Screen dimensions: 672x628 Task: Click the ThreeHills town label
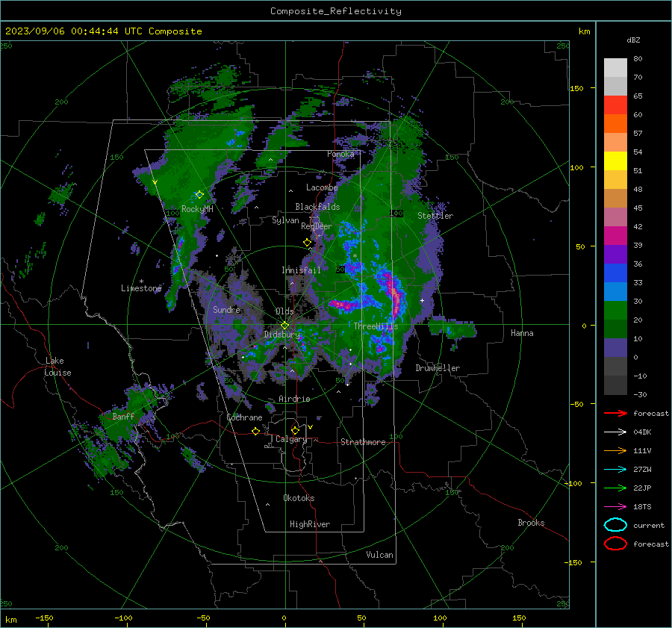[x=376, y=326]
